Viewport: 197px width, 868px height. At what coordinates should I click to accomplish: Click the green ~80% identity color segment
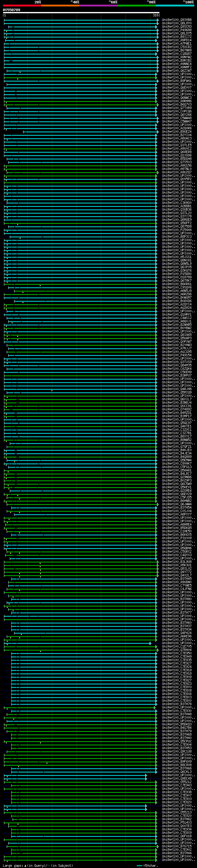(x=136, y=6)
